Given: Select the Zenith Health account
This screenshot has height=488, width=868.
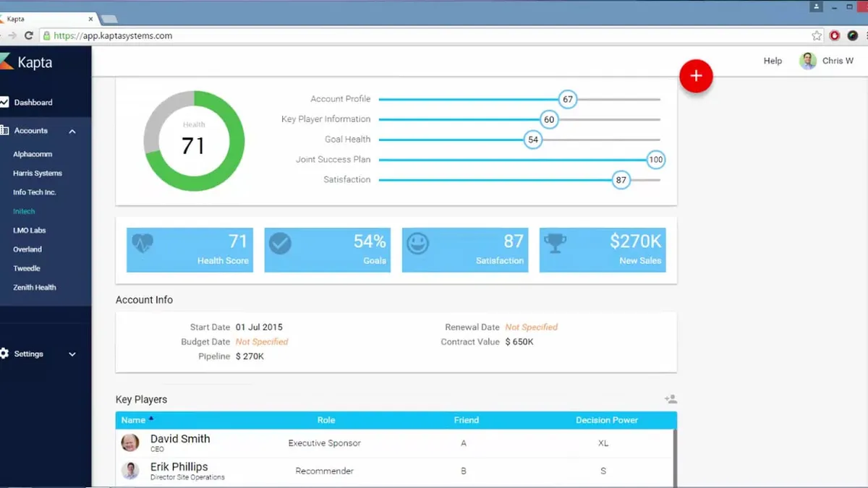Looking at the screenshot, I should 34,287.
